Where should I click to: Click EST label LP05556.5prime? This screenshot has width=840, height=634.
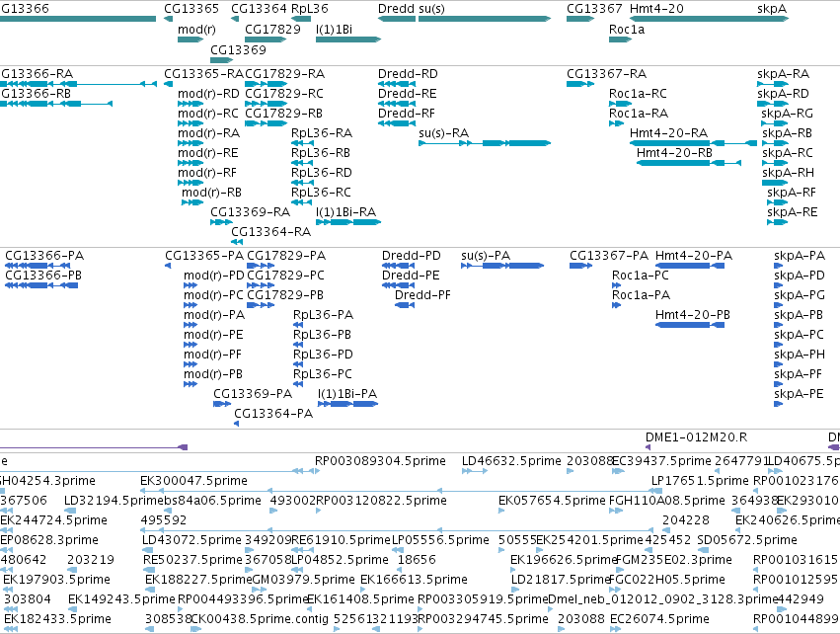click(x=440, y=539)
